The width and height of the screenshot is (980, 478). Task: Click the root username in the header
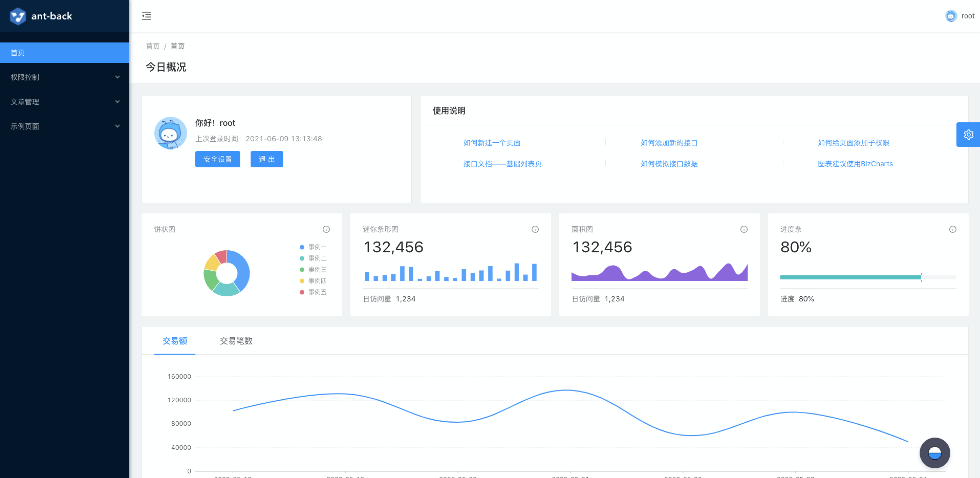968,16
